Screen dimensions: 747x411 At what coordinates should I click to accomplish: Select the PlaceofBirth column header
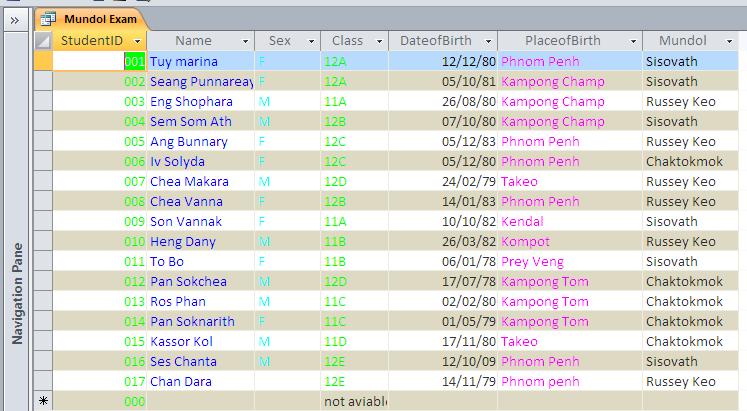pos(563,41)
